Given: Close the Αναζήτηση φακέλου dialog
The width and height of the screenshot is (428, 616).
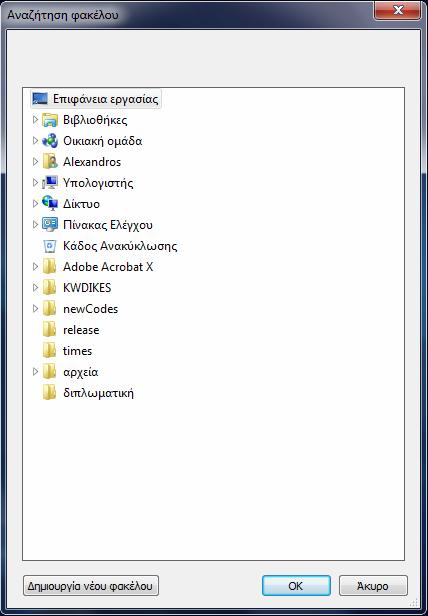Looking at the screenshot, I should (398, 10).
